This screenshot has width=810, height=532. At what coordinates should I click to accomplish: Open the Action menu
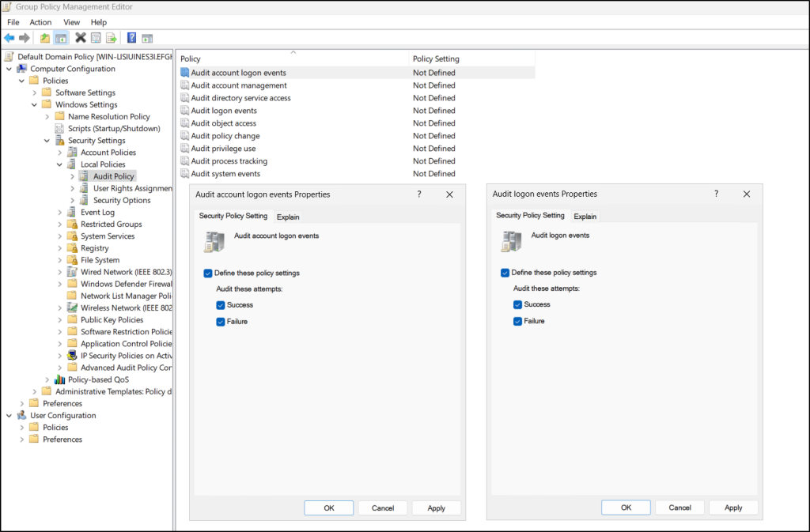coord(40,22)
